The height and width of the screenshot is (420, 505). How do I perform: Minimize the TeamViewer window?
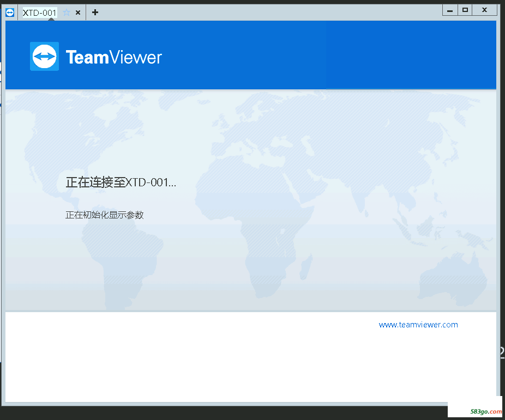point(450,10)
